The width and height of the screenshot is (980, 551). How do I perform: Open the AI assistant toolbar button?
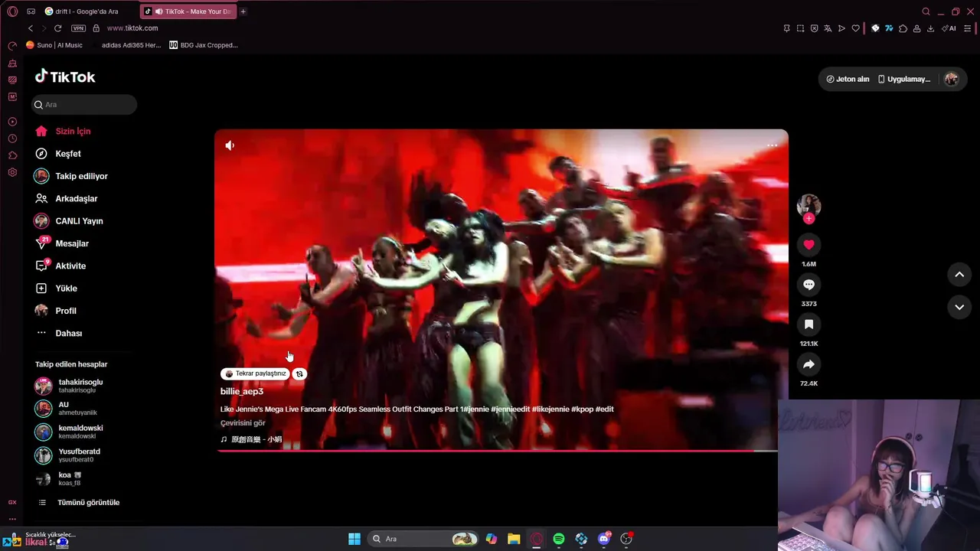point(949,28)
